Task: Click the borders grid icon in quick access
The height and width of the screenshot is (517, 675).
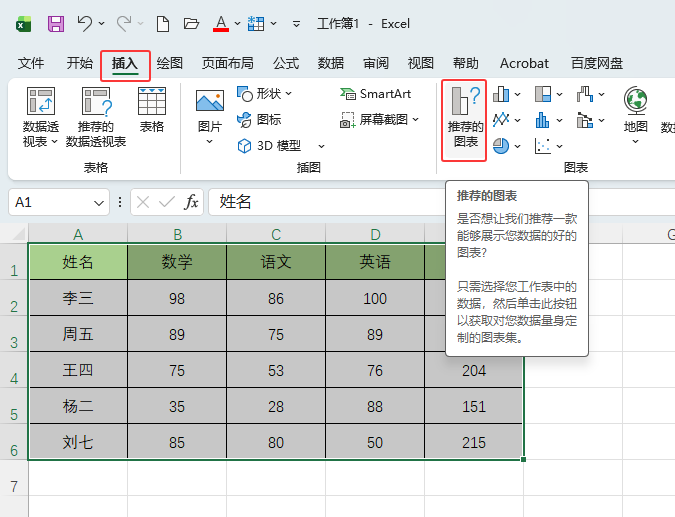Action: 256,24
